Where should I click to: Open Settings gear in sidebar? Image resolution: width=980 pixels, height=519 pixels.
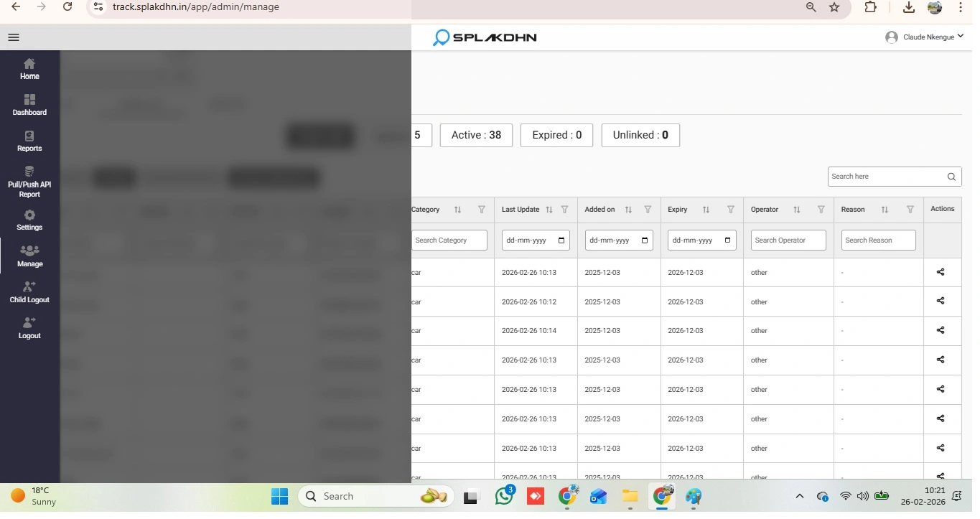pos(29,220)
